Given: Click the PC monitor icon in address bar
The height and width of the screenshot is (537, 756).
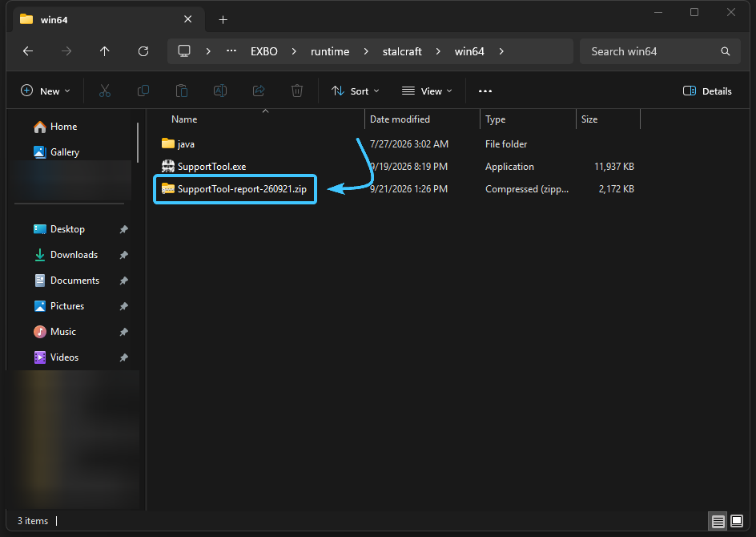Looking at the screenshot, I should (184, 51).
